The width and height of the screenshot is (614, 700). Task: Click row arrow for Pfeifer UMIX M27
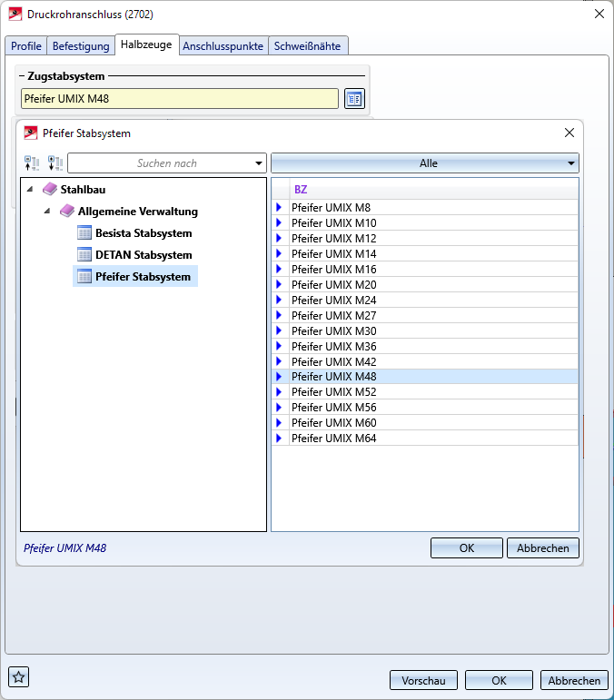(279, 315)
